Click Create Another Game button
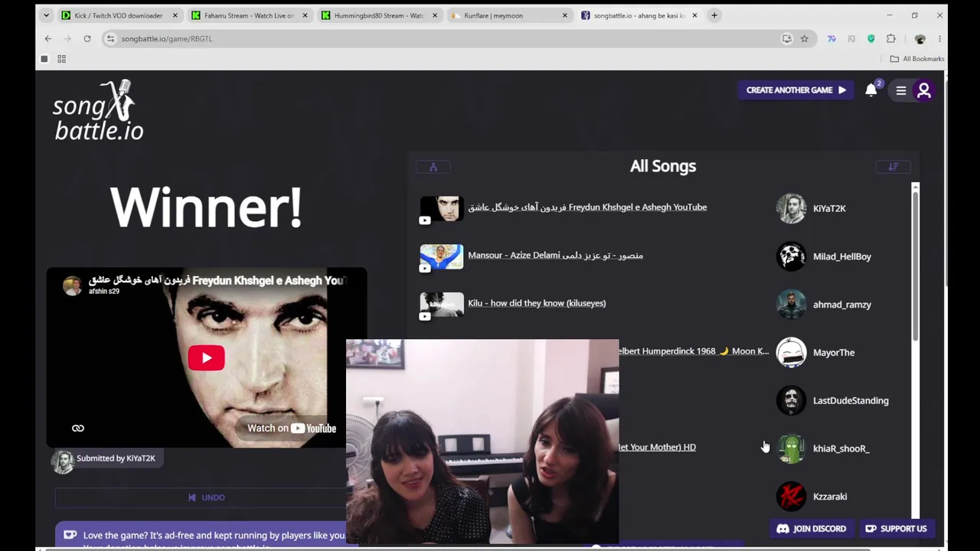This screenshot has width=980, height=551. (x=795, y=90)
